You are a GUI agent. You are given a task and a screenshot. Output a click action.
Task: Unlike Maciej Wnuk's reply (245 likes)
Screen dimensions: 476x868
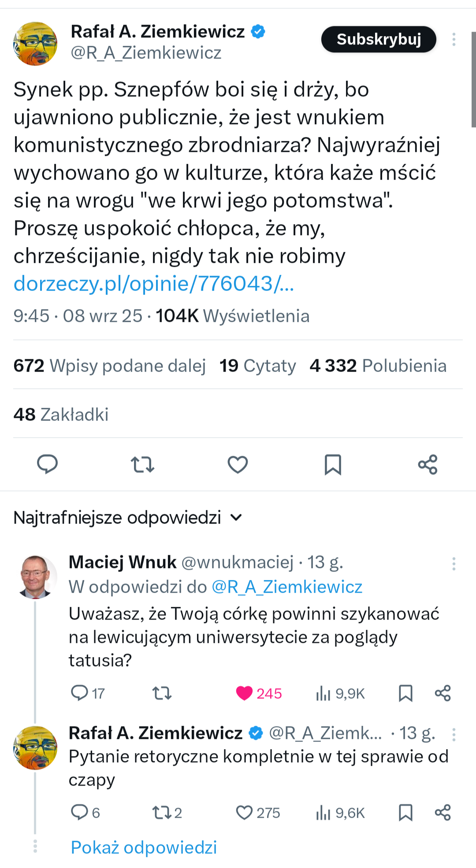[245, 693]
